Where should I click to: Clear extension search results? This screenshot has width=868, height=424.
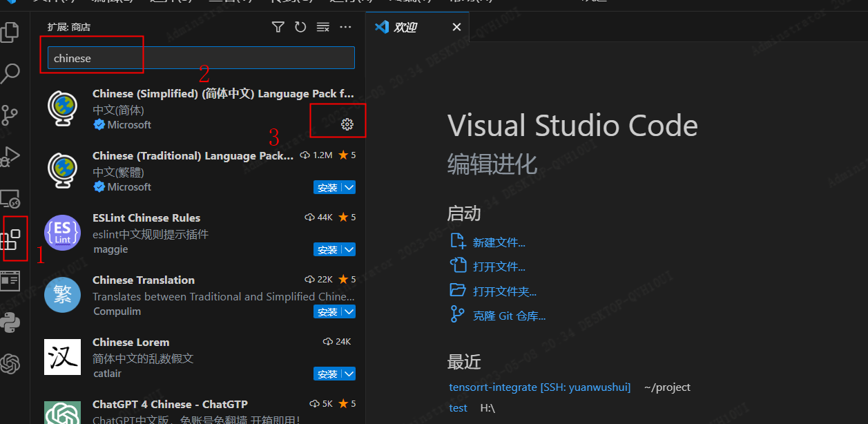(x=322, y=27)
